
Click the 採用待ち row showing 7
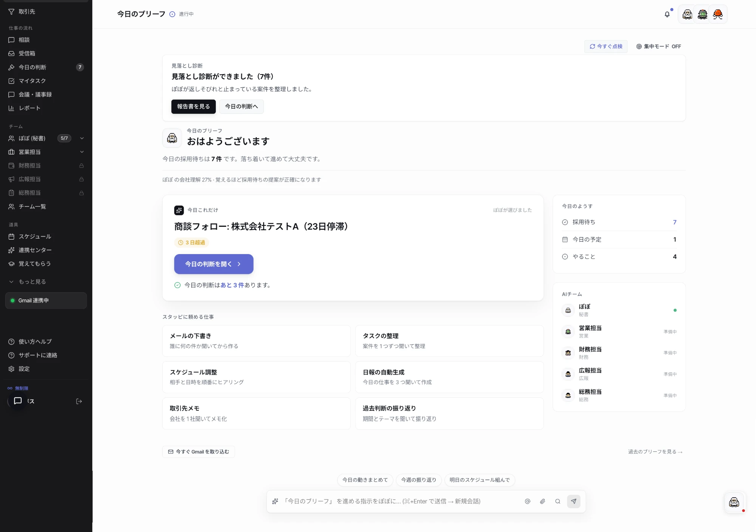click(x=619, y=222)
